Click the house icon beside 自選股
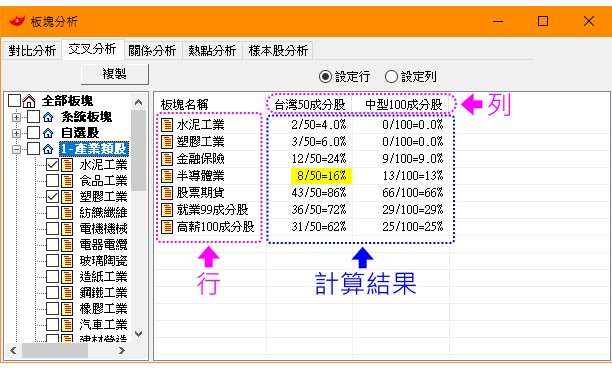The image size is (612, 369). point(48,133)
